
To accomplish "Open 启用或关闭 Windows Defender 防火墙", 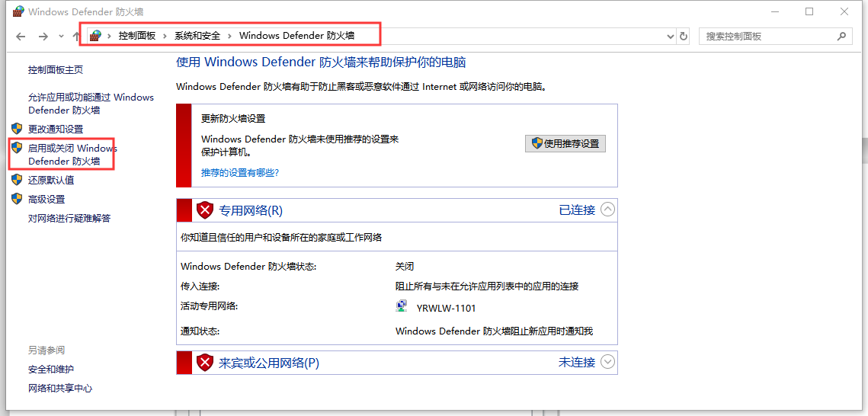I will (72, 155).
